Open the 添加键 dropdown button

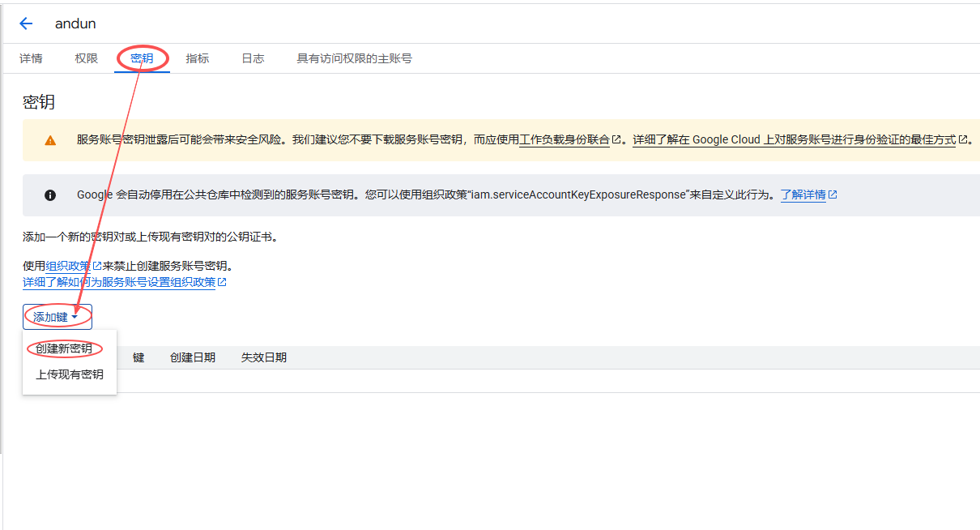tap(58, 317)
